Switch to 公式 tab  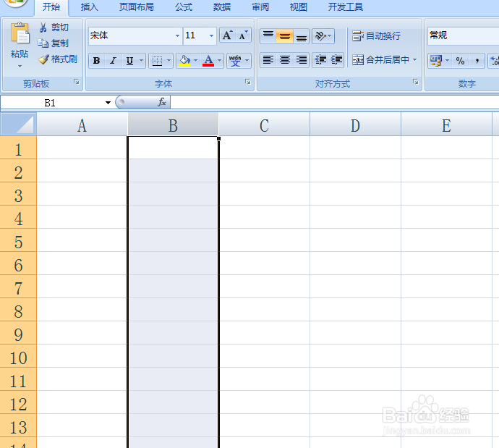click(184, 7)
